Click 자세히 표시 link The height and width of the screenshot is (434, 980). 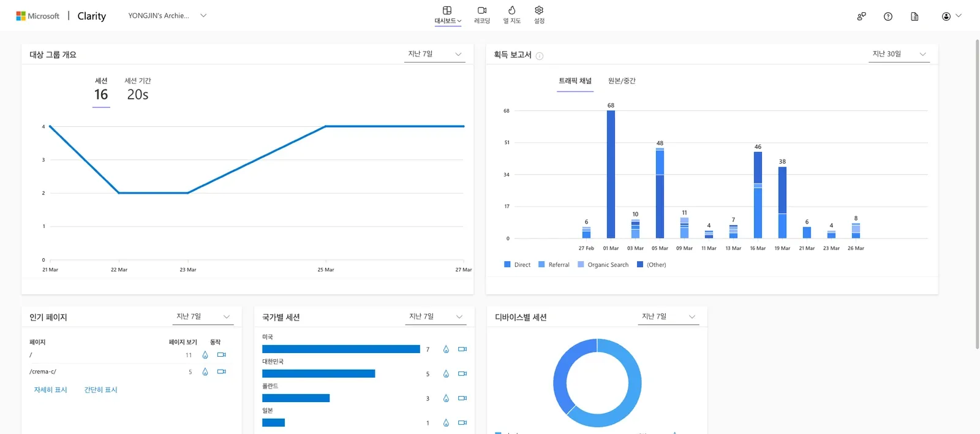coord(50,390)
